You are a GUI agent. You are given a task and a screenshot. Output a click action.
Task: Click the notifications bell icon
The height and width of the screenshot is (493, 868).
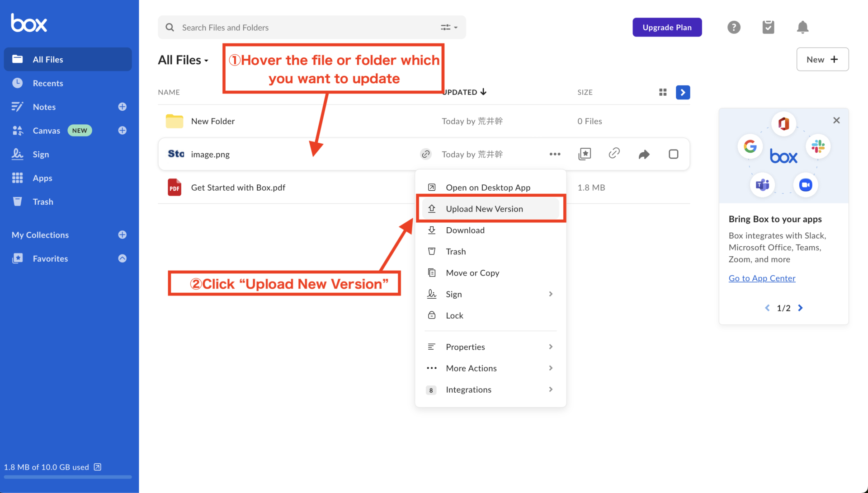[x=802, y=28]
